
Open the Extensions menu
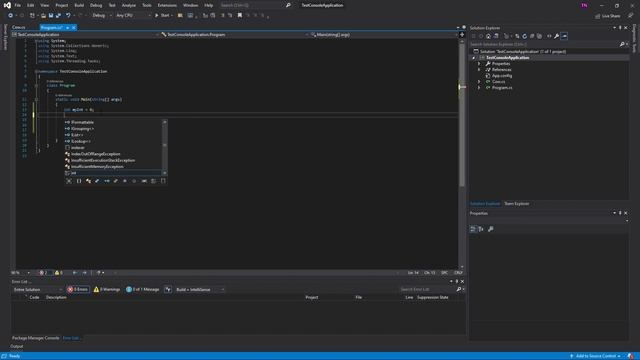[167, 5]
